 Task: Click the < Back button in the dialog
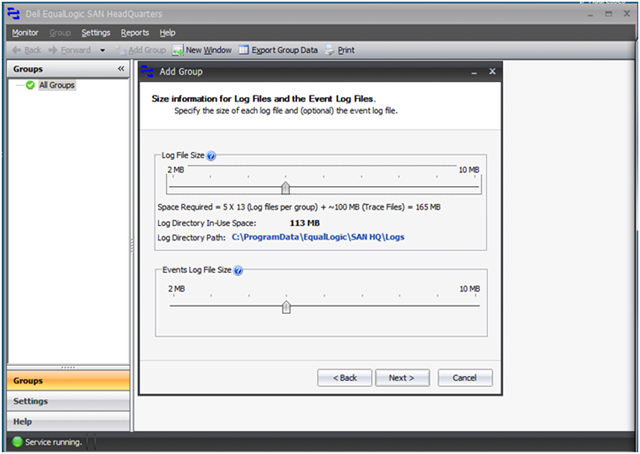(x=344, y=378)
